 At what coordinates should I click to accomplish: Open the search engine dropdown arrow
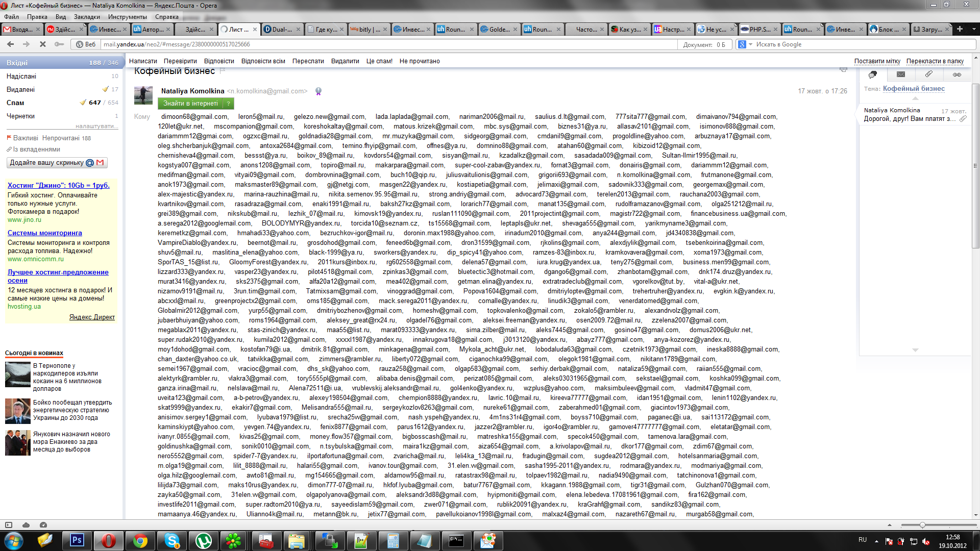tap(750, 44)
